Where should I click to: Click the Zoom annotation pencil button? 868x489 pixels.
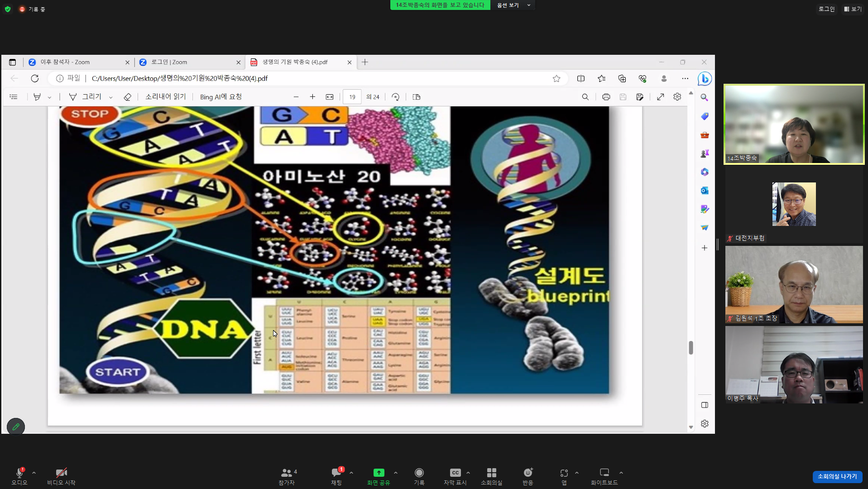(x=16, y=427)
